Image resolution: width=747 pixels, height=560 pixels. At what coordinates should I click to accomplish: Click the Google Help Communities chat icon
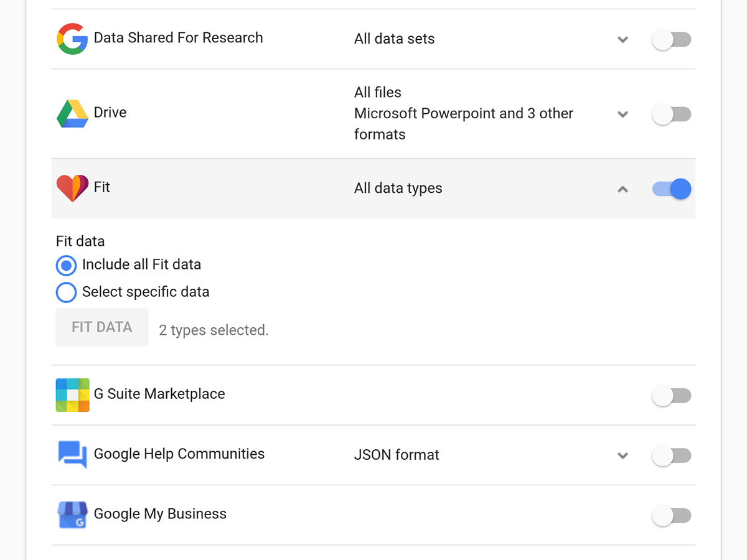click(x=71, y=454)
